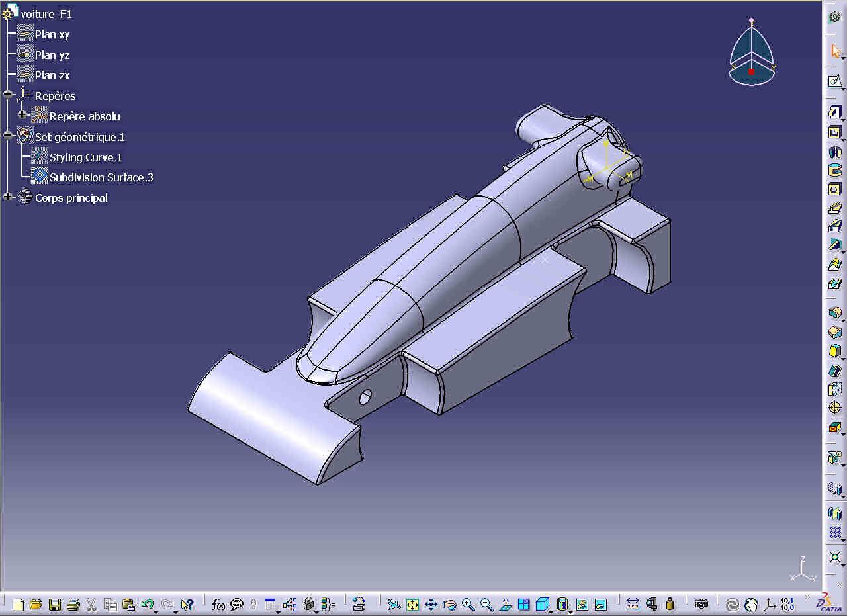Click the Measure Between icon
Viewport: 847px width, 616px height.
point(633,604)
